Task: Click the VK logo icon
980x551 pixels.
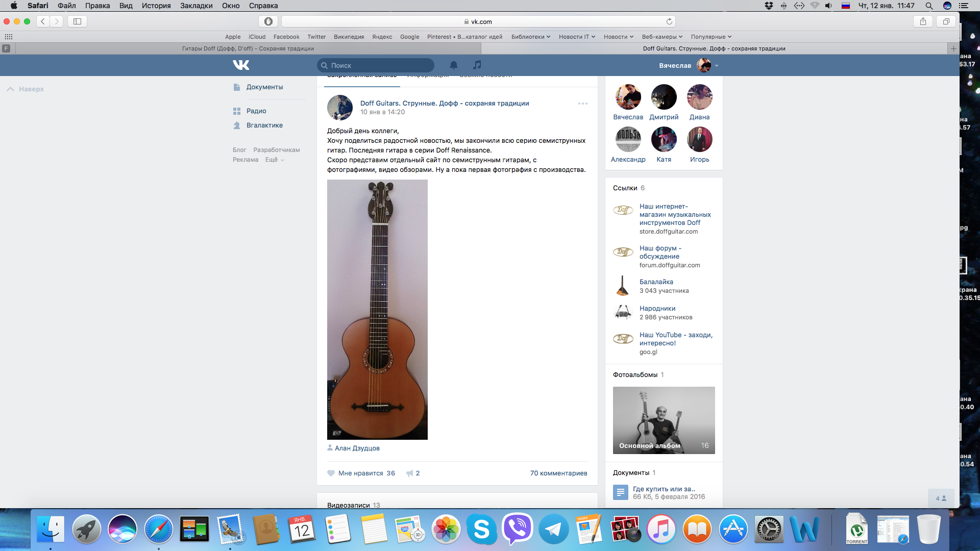Action: [x=241, y=65]
